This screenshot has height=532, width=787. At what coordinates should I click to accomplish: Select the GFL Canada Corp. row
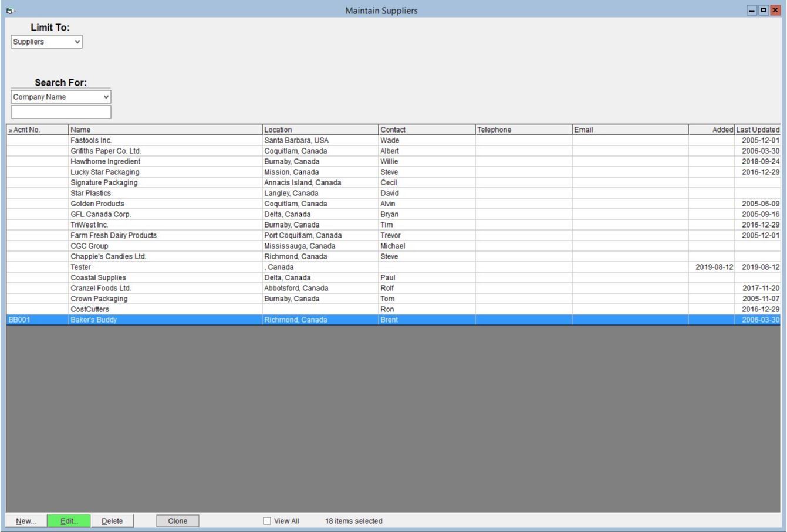click(x=393, y=214)
